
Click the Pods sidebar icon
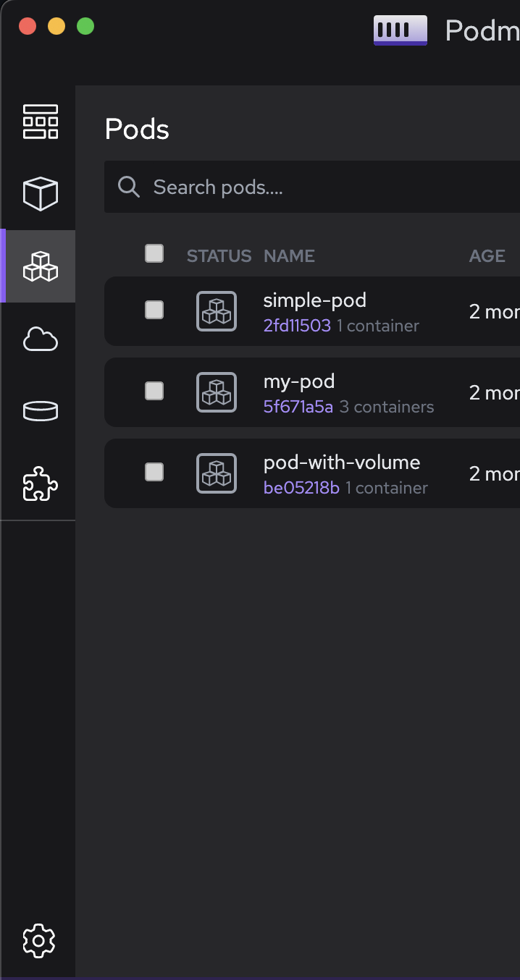click(40, 266)
